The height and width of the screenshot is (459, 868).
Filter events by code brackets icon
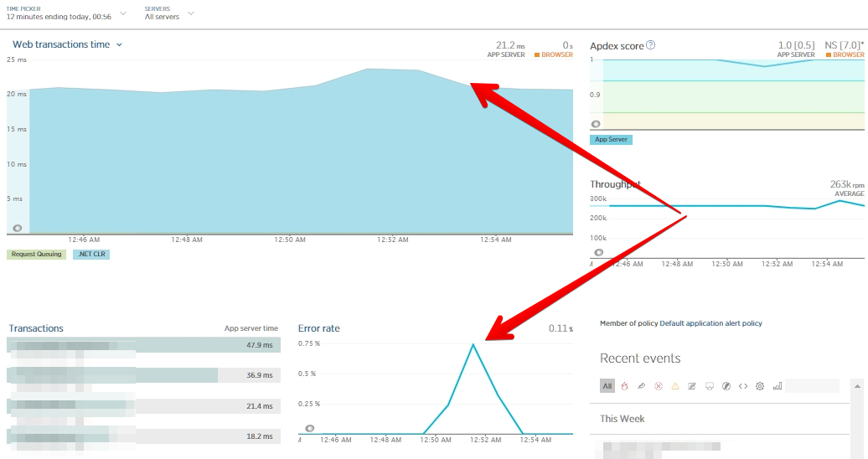point(743,386)
